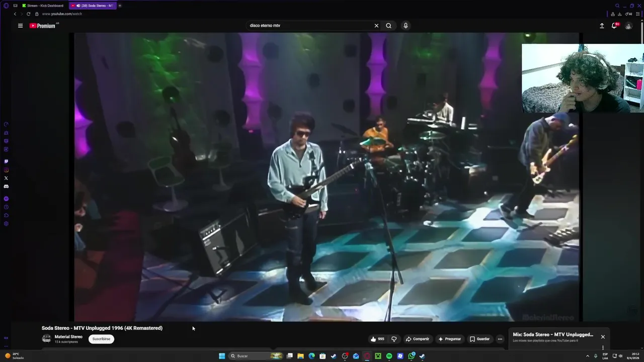Open Discord in Opera sidebar
Viewport: 644px width, 362px height.
coord(6,187)
